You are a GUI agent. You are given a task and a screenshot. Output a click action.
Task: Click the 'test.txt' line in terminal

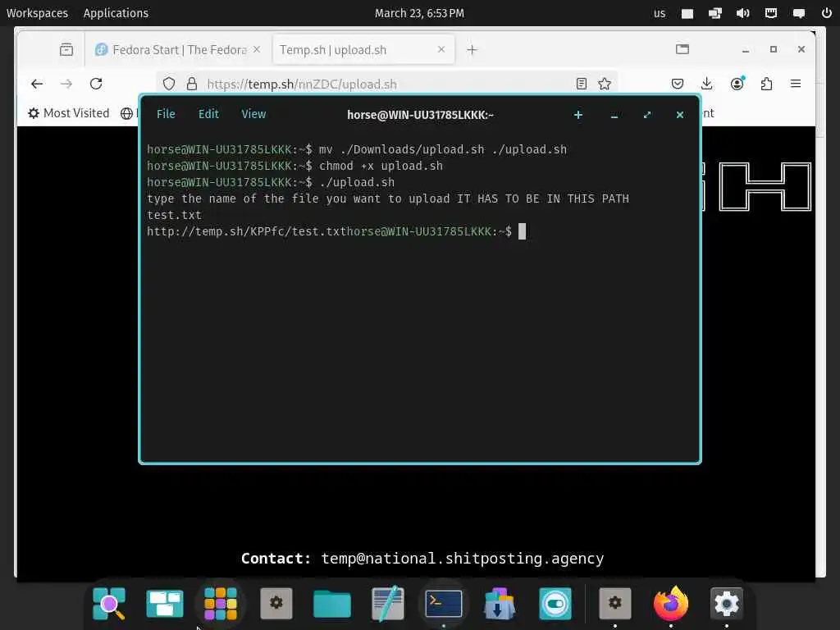click(174, 215)
